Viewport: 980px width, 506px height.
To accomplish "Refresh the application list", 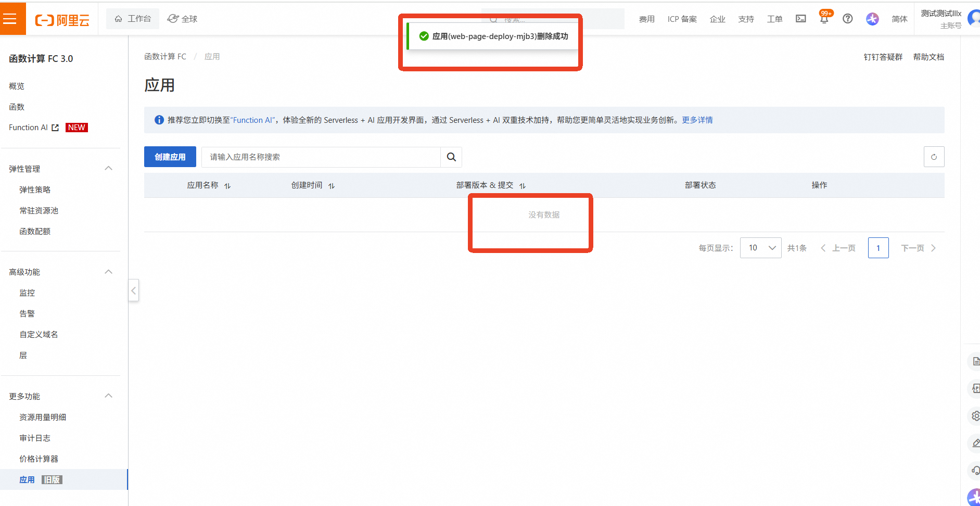I will click(x=934, y=157).
